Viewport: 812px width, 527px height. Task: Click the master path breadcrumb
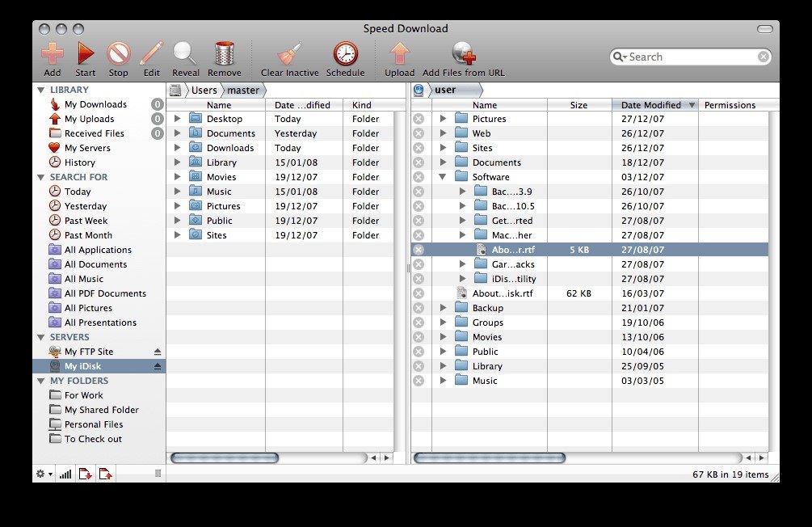(243, 91)
